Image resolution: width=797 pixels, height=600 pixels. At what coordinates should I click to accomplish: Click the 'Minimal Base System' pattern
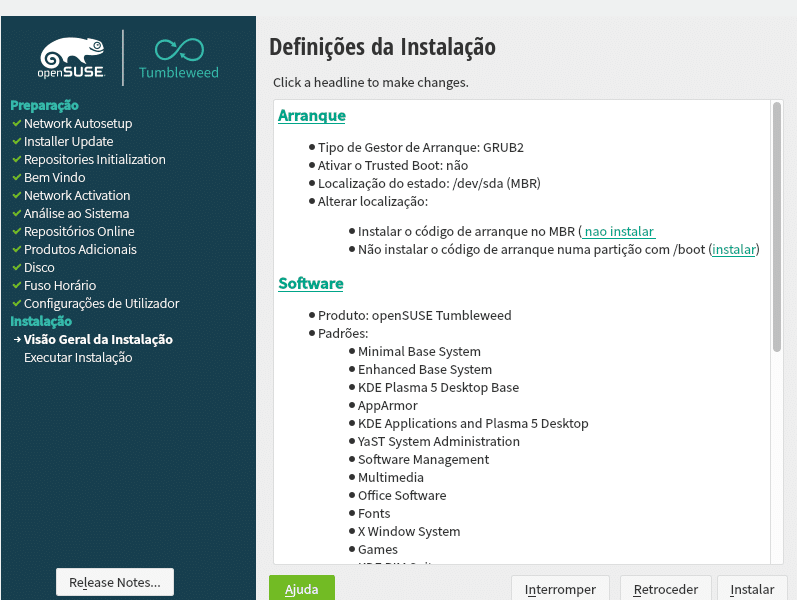click(x=419, y=351)
